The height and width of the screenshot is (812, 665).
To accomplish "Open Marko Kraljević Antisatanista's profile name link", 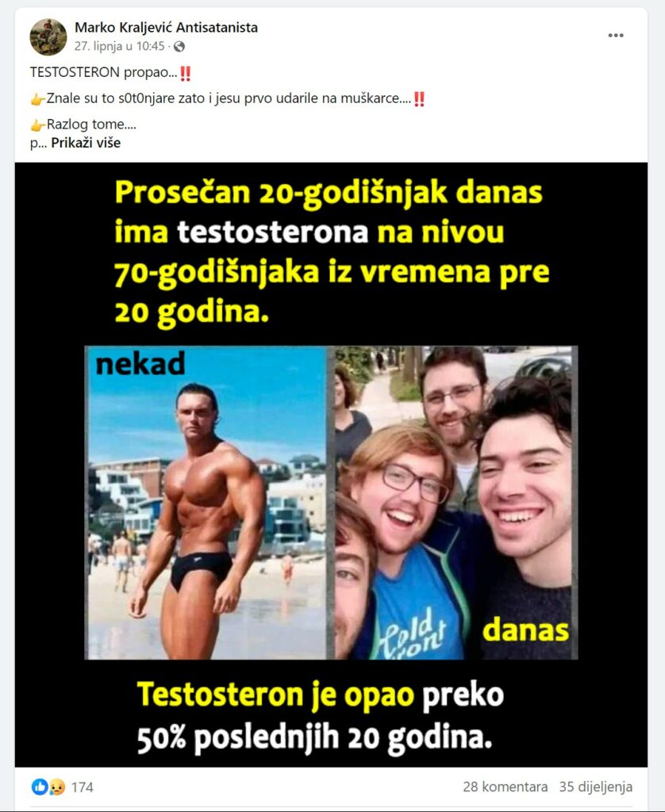I will coord(166,28).
